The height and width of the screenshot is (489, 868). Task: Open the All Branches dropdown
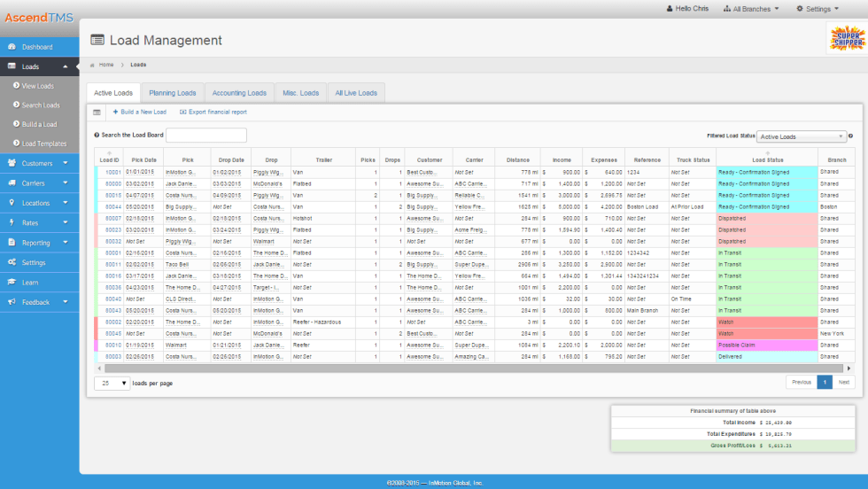point(751,9)
